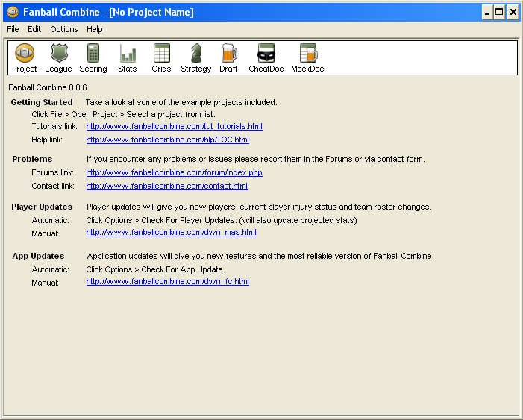Open the MockDoc toolbar icon

307,58
